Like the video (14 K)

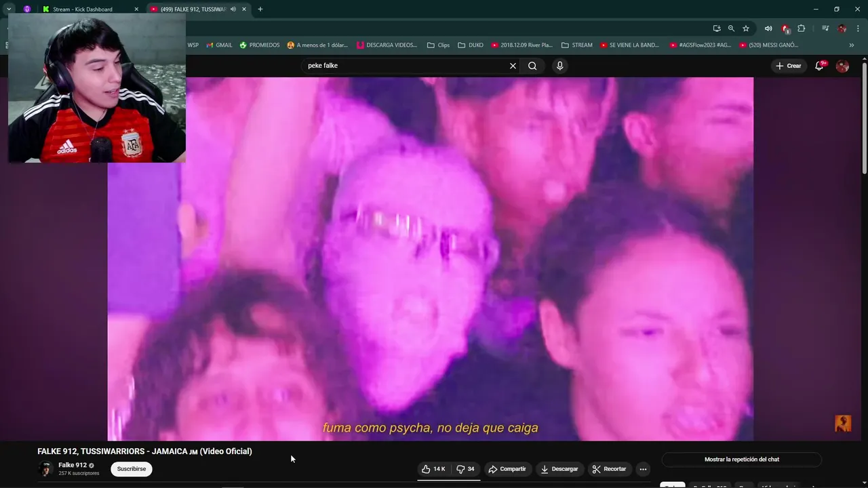click(x=433, y=469)
